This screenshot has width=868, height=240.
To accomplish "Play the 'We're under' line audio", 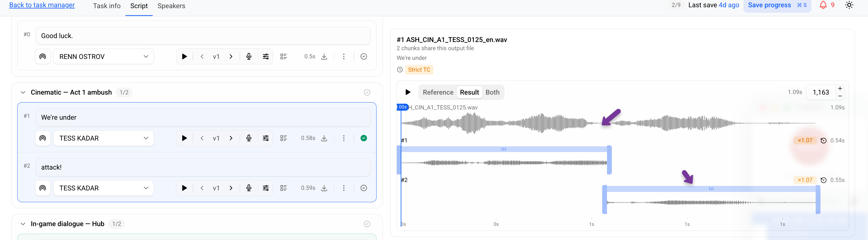I will point(184,138).
